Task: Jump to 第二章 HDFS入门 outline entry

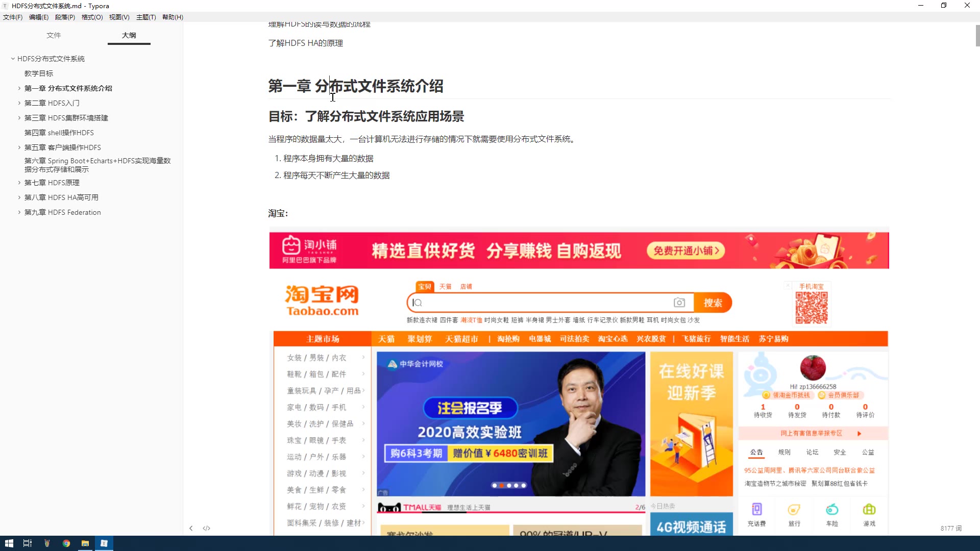Action: [52, 103]
